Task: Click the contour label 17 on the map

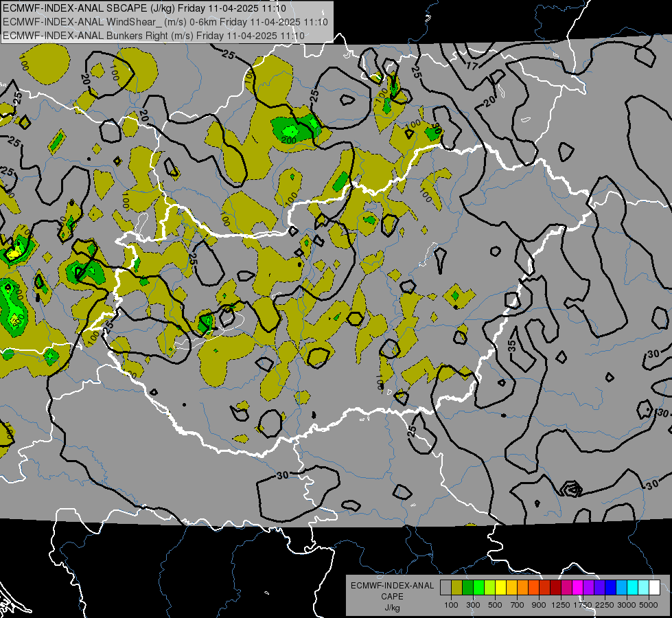Action: (x=472, y=66)
